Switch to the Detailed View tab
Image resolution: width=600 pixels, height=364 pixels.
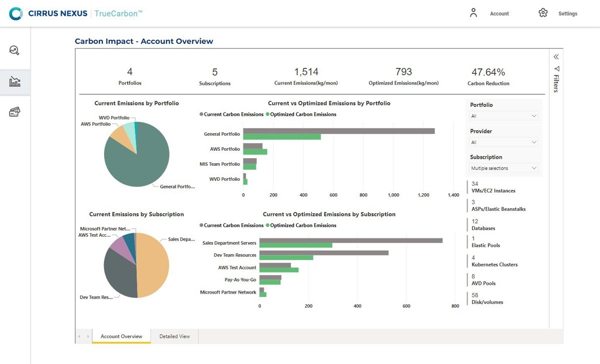tap(174, 337)
